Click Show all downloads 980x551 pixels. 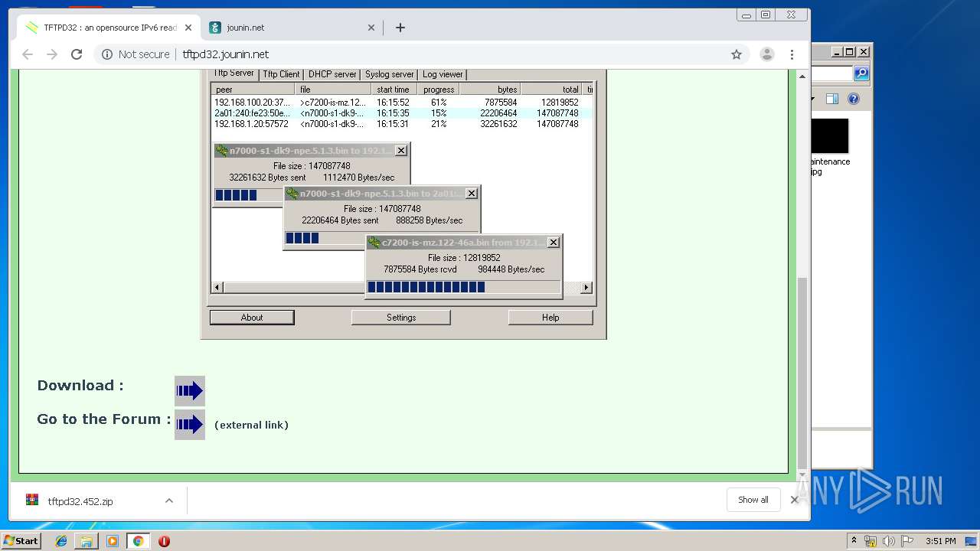point(753,500)
